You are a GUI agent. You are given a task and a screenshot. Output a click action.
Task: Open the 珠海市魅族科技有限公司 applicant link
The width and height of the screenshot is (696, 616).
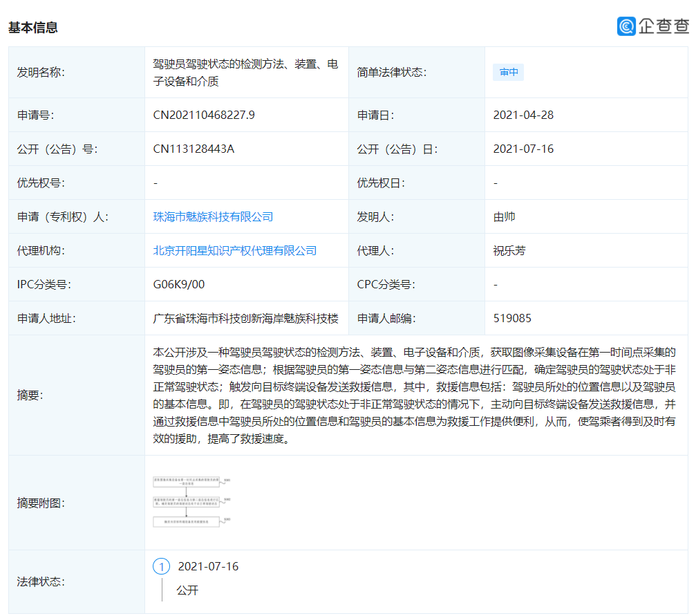coord(213,217)
